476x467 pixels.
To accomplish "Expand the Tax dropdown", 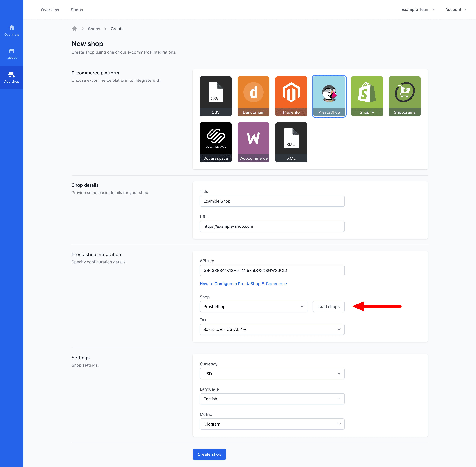I will tap(272, 329).
